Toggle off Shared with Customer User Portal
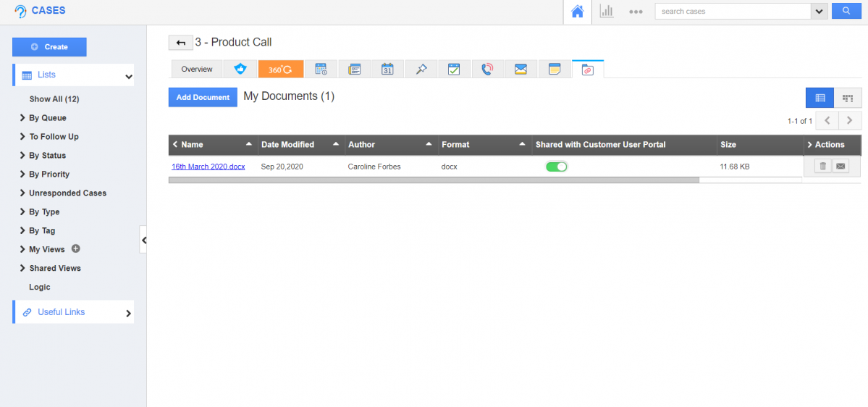 (x=556, y=167)
